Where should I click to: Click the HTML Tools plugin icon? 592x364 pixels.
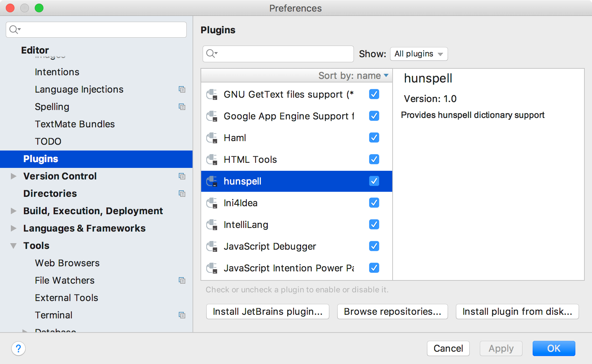click(212, 159)
